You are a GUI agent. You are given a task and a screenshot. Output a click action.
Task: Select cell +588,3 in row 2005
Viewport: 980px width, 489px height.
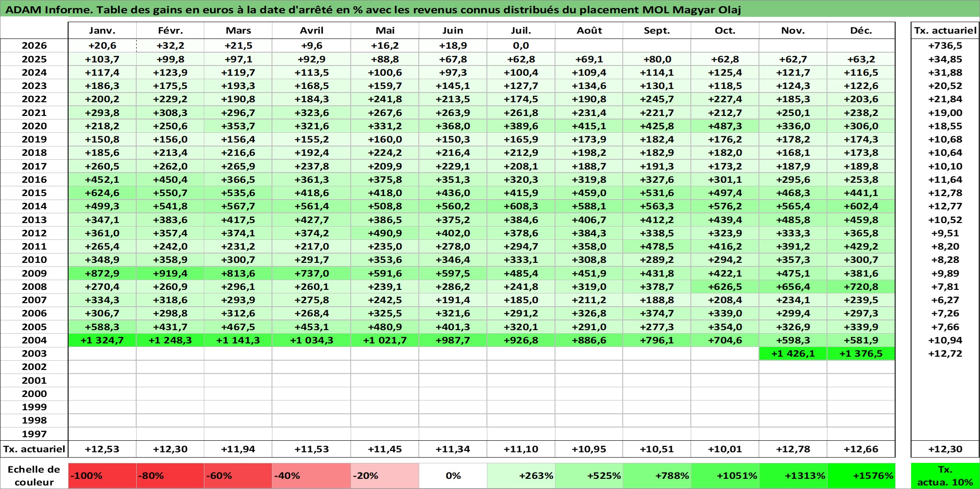pos(102,327)
